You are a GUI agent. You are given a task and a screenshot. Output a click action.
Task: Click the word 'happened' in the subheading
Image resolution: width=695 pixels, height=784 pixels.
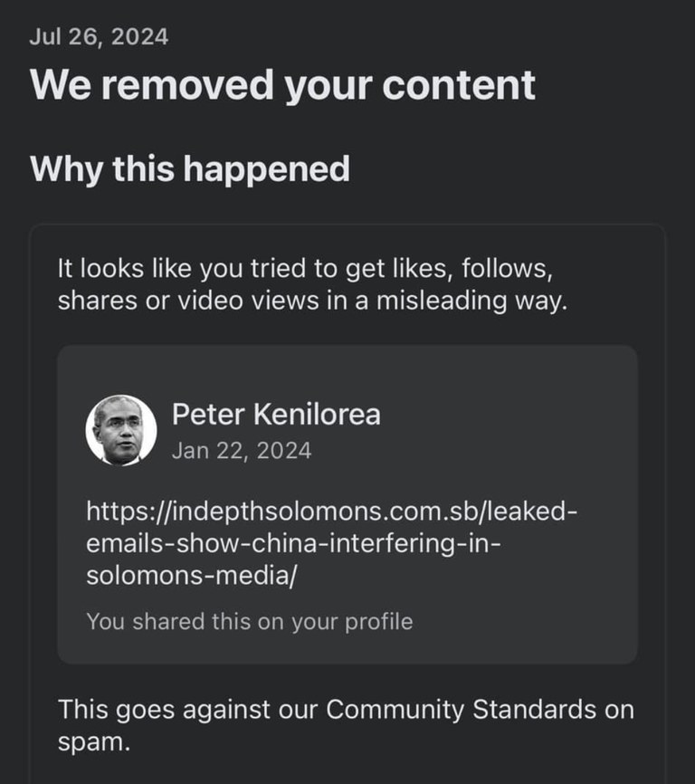pyautogui.click(x=266, y=169)
